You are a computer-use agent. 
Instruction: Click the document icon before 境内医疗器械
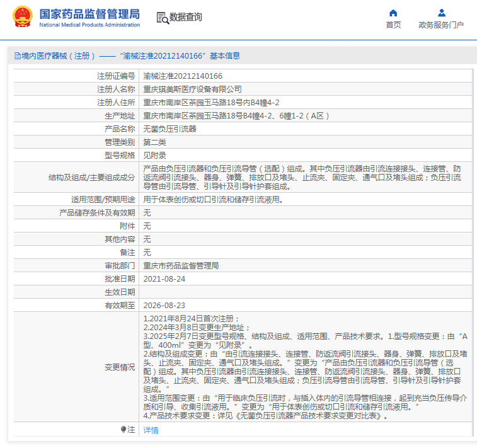point(18,56)
